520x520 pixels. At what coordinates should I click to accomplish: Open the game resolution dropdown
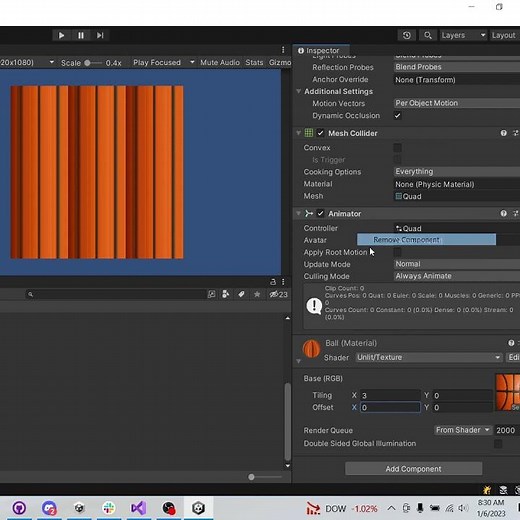28,63
